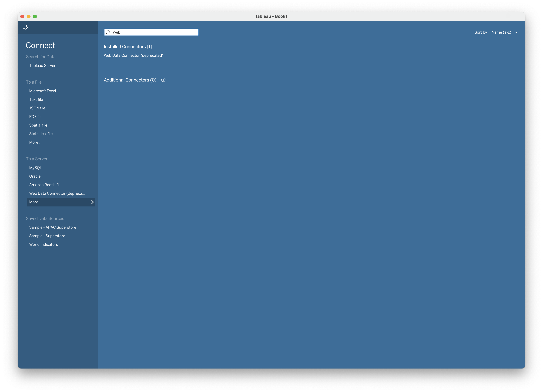
Task: Click the To a Server heading
Action: (37, 159)
